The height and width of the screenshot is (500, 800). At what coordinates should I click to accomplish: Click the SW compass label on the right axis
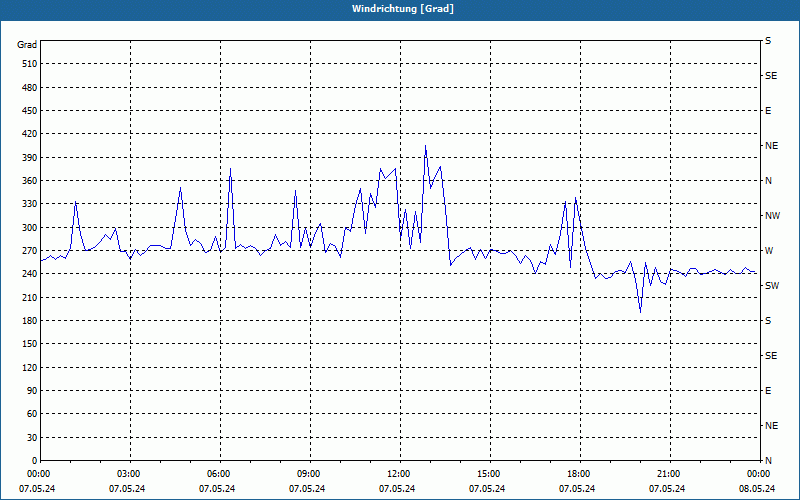click(772, 286)
